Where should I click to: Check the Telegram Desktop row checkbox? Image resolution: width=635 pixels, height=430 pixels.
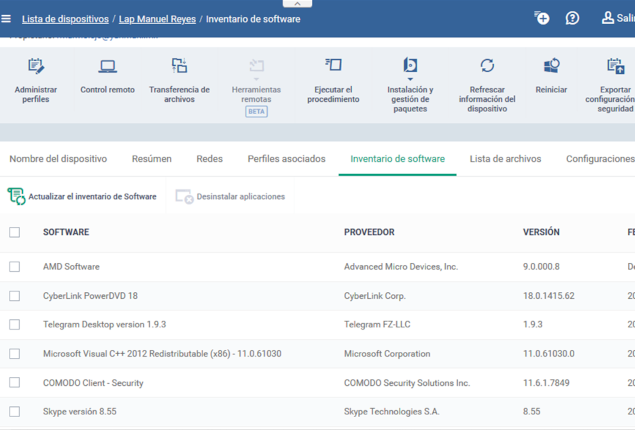pos(15,325)
